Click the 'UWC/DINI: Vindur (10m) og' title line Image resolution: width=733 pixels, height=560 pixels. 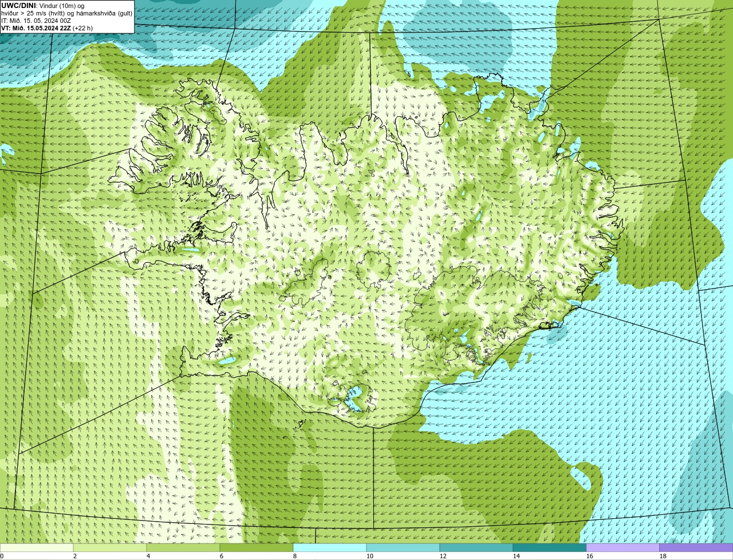tap(43, 5)
